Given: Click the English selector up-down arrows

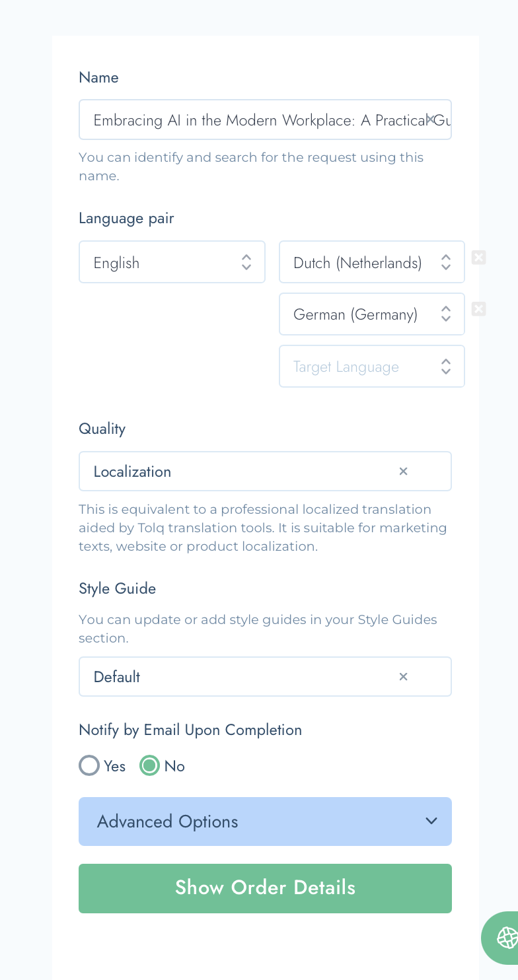Looking at the screenshot, I should point(246,262).
